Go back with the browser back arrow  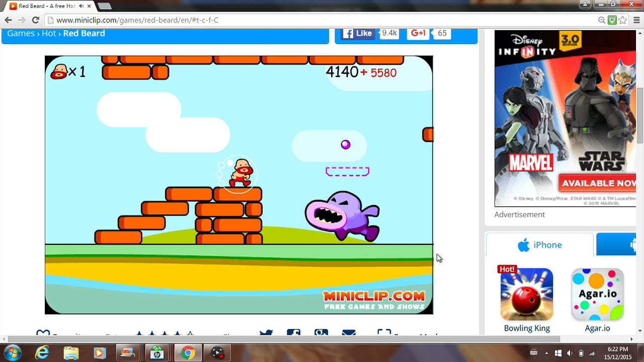pyautogui.click(x=8, y=20)
